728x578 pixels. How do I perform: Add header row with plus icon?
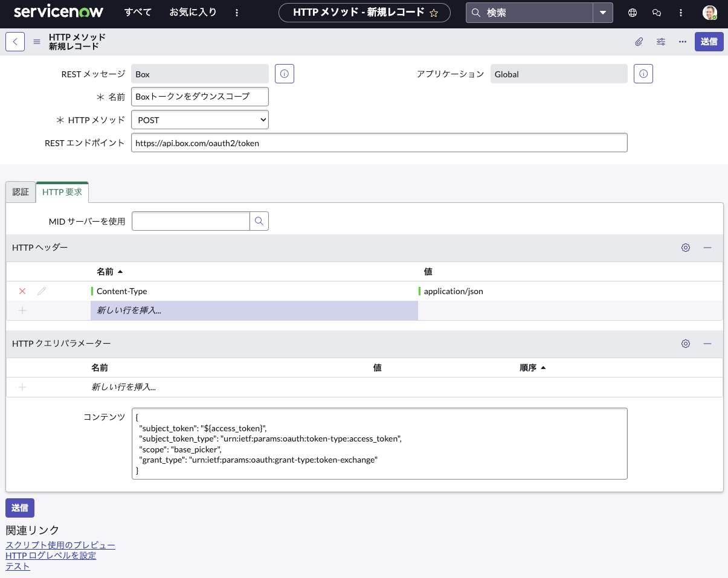[x=22, y=310]
